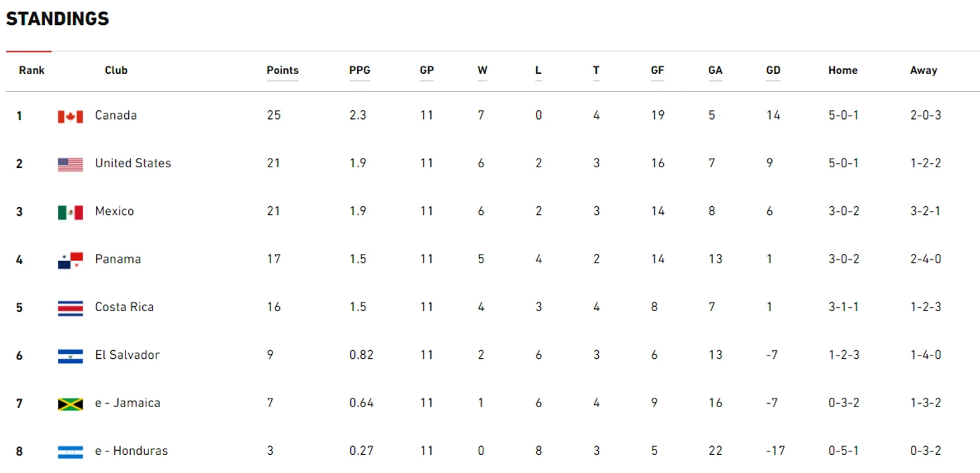Viewport: 980px width, 473px height.
Task: Sort table by GP column header
Action: [427, 70]
